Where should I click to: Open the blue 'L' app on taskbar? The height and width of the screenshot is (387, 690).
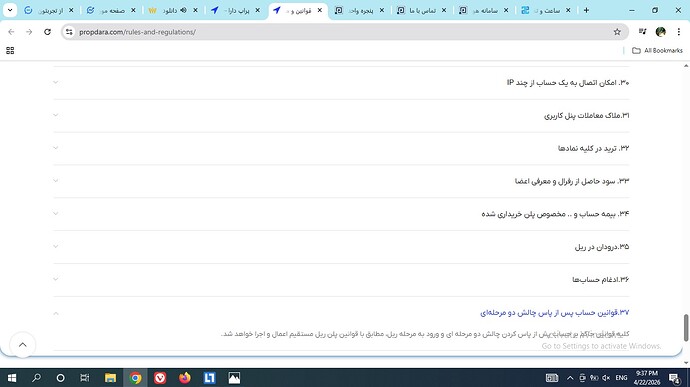click(209, 378)
